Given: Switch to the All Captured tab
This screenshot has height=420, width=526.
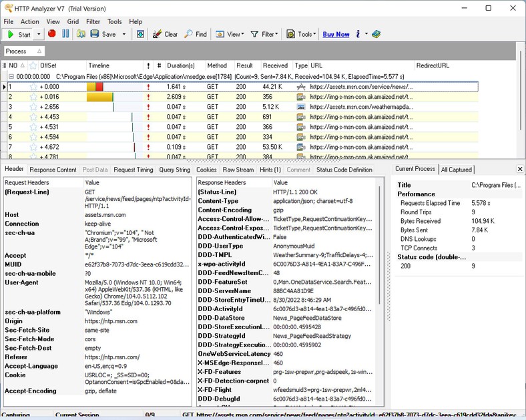Looking at the screenshot, I should [x=457, y=170].
